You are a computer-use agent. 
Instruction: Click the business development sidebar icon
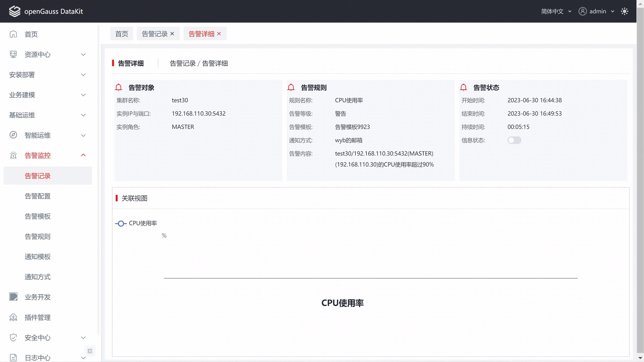pyautogui.click(x=13, y=297)
